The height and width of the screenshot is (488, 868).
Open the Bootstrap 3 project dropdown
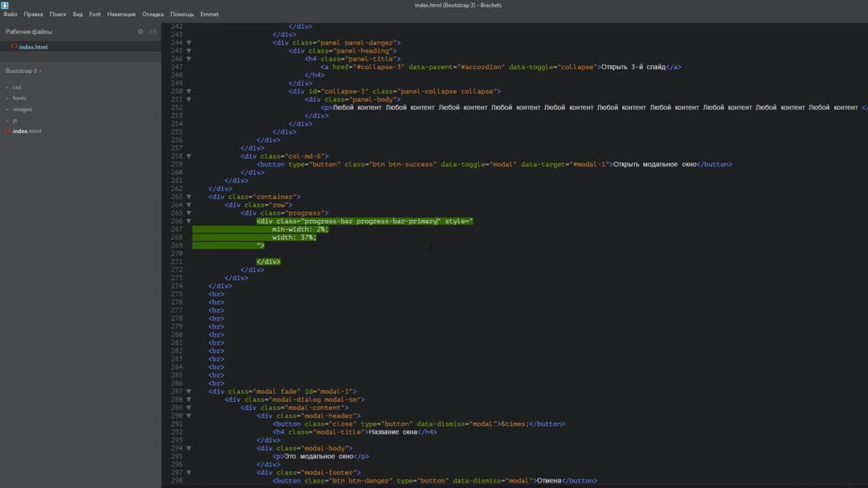(23, 71)
